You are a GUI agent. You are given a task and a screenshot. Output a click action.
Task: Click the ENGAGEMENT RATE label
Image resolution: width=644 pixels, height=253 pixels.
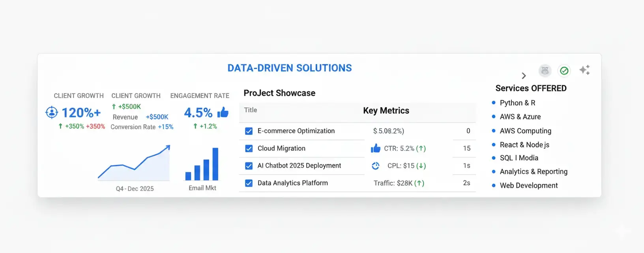coord(200,96)
